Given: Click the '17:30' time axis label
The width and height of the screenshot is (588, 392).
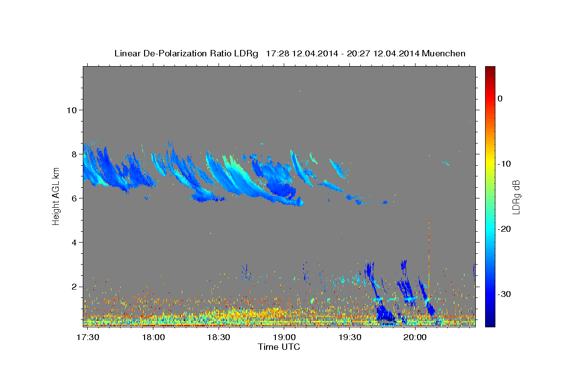Looking at the screenshot, I should click(88, 338).
